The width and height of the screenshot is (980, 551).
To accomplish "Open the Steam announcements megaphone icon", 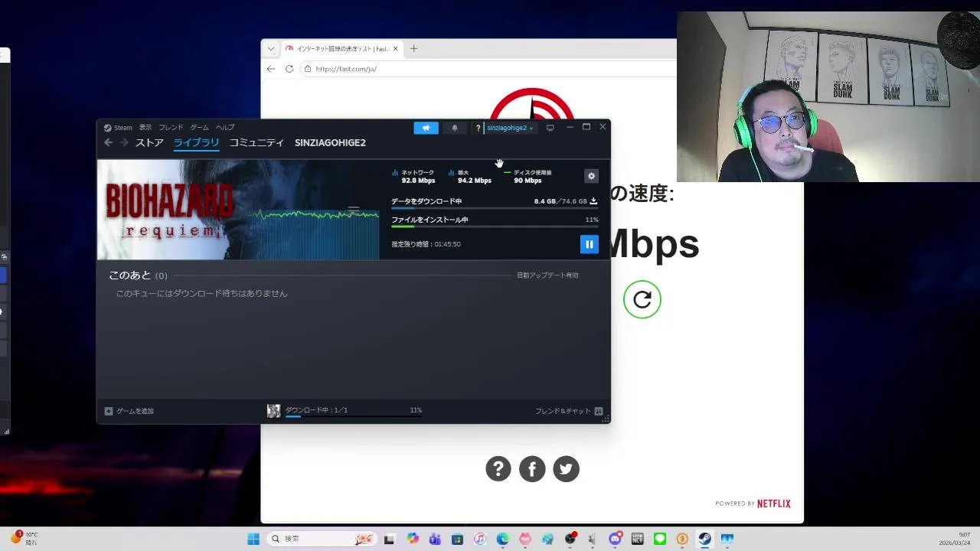I will tap(426, 128).
